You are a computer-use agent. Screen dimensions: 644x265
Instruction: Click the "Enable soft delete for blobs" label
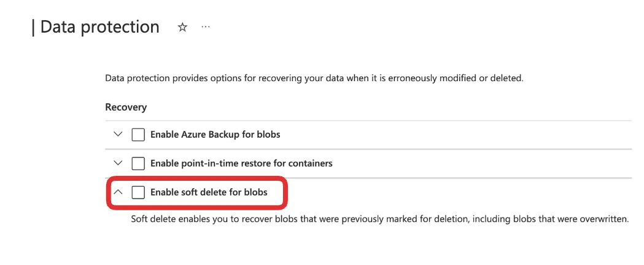pyautogui.click(x=209, y=192)
